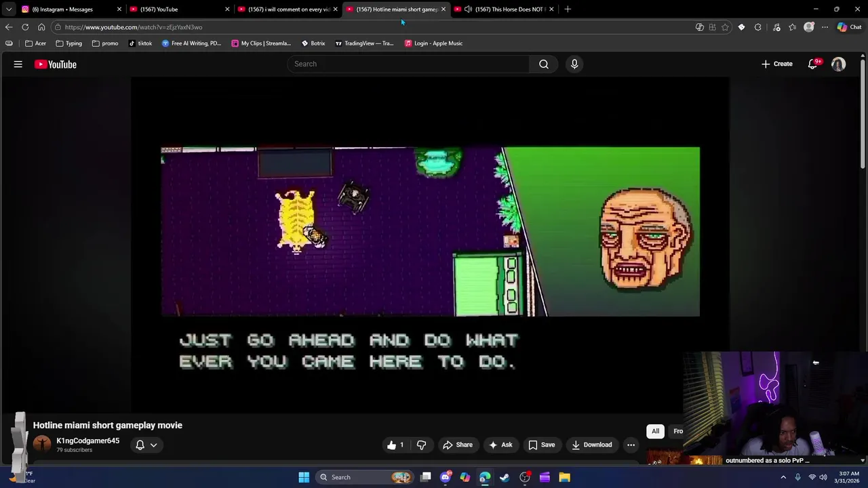Image resolution: width=868 pixels, height=488 pixels.
Task: Open browser settings and more menu
Action: [x=825, y=27]
